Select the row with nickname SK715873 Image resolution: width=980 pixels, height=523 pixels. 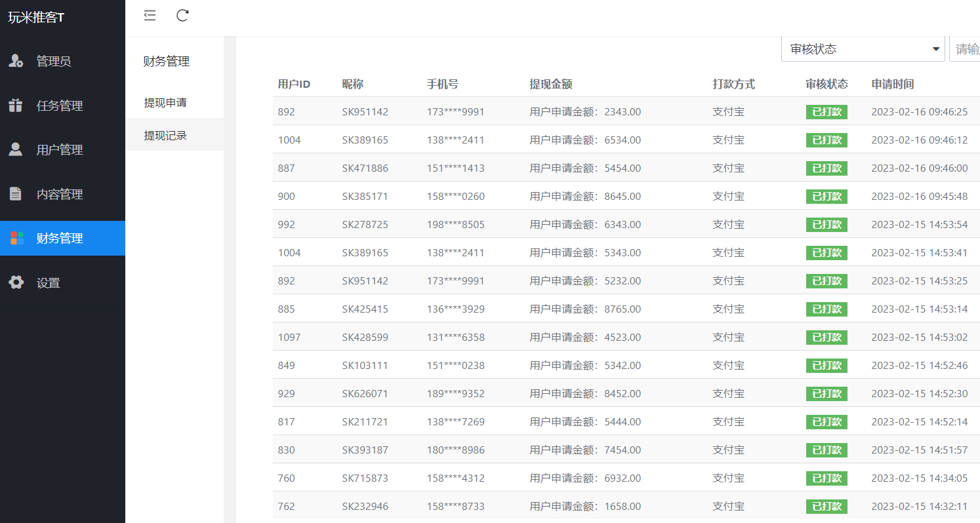pos(365,478)
